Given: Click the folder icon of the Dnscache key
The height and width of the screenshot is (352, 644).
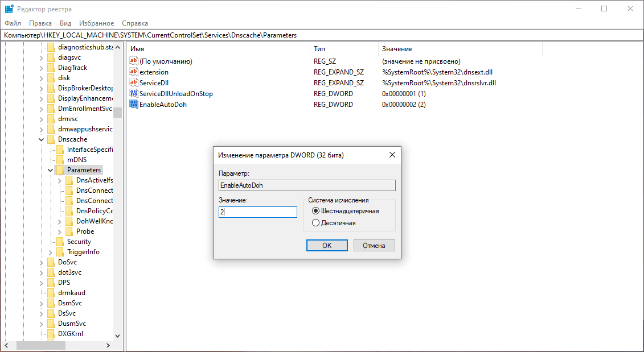Looking at the screenshot, I should [51, 139].
